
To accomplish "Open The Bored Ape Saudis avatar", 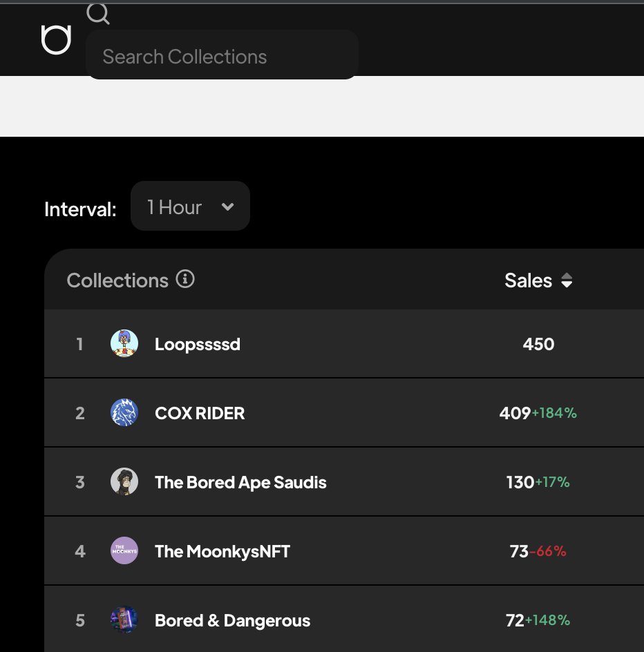I will tap(124, 481).
